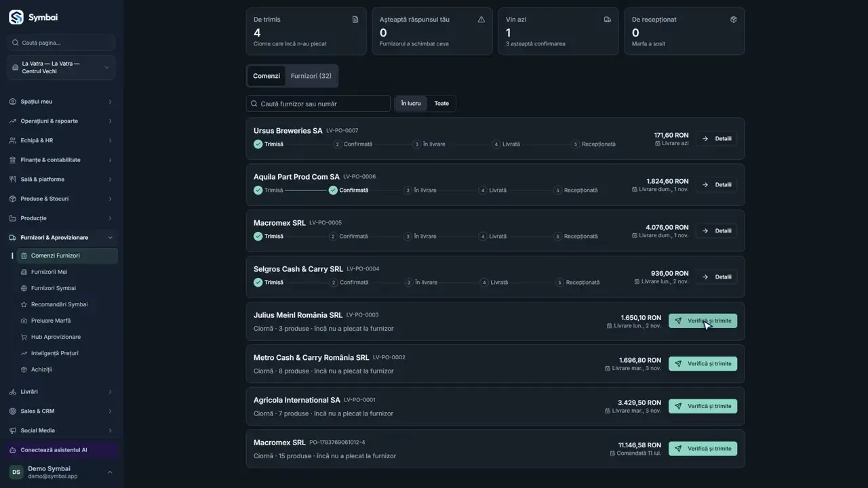The image size is (868, 488).
Task: Click step 3 În livrare for Macromex SRL
Action: [x=420, y=237]
